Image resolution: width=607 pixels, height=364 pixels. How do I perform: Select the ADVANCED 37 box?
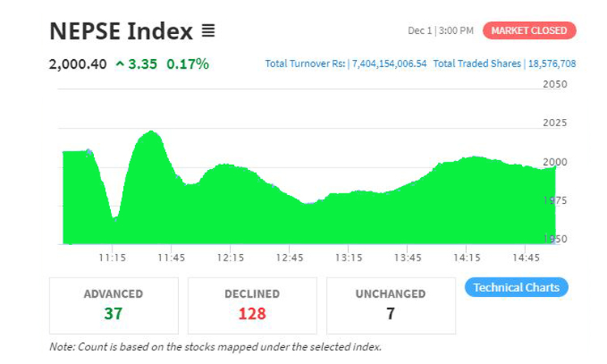(113, 305)
